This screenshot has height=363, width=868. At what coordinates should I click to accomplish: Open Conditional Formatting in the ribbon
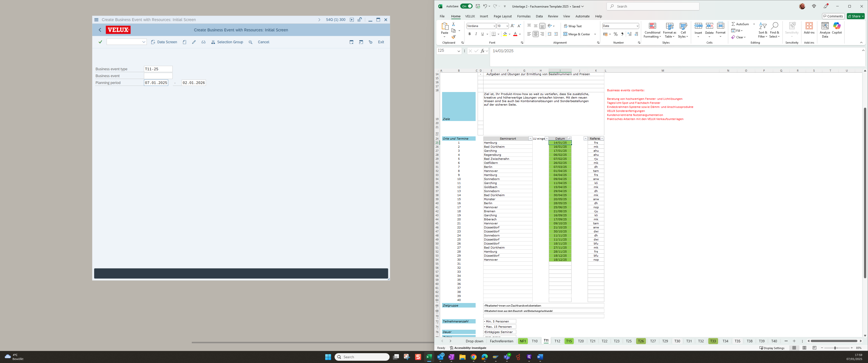[652, 30]
